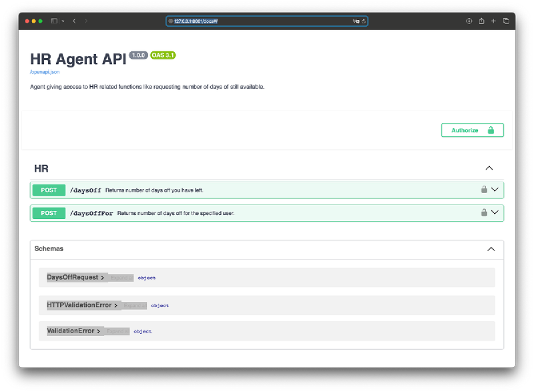Click the yellow minimize window button

(x=34, y=21)
